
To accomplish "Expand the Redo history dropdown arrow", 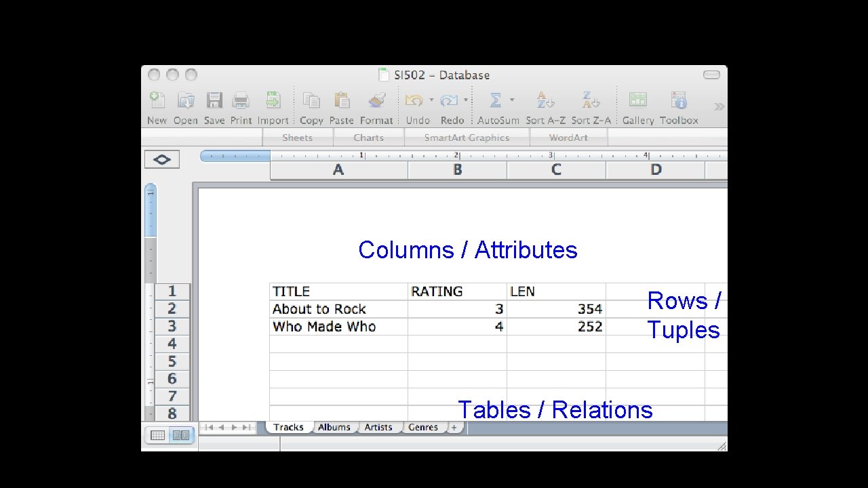I will (x=466, y=100).
